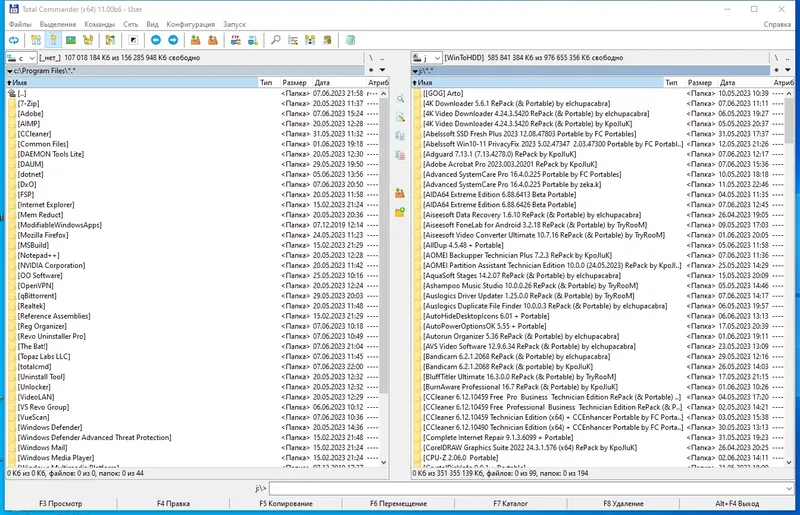Open the left drive c dropdown

pos(21,58)
